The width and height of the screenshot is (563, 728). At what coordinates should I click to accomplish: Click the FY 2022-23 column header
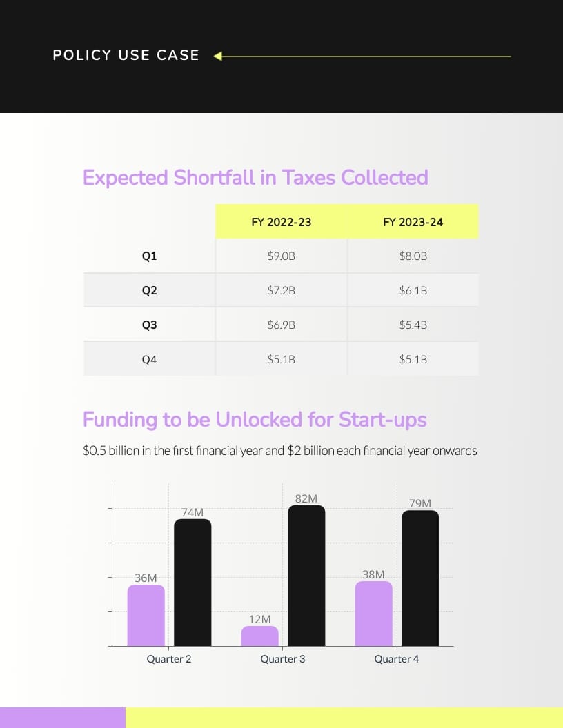click(x=281, y=222)
